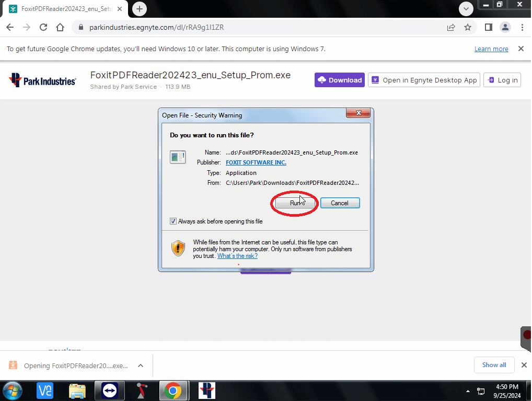Viewport: 532px width, 401px height.
Task: Click Show all downloads
Action: [494, 365]
